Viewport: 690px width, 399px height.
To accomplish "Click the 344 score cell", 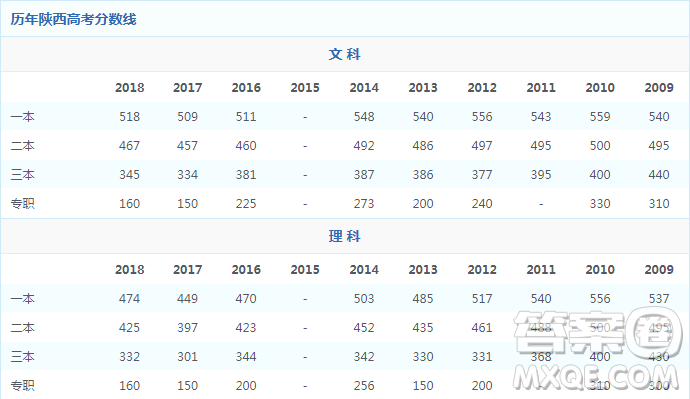I will tap(246, 357).
